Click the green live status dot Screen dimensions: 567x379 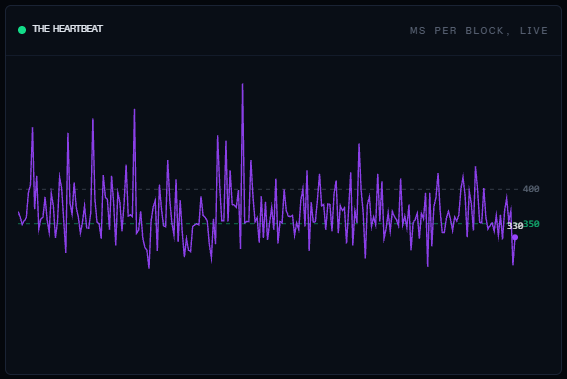click(x=22, y=30)
